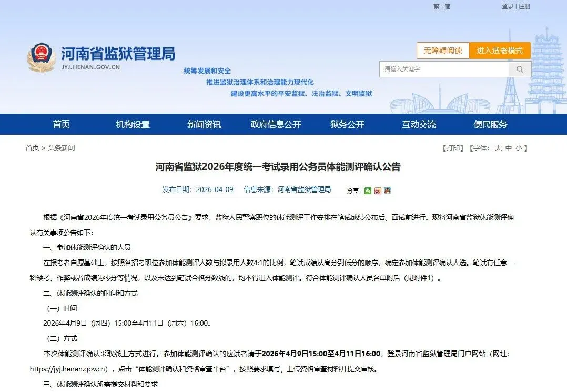Screen dimensions: 567x392
Task: Click the JYJ.HENAN.GOV.CN domain text under logo
Action: click(91, 67)
